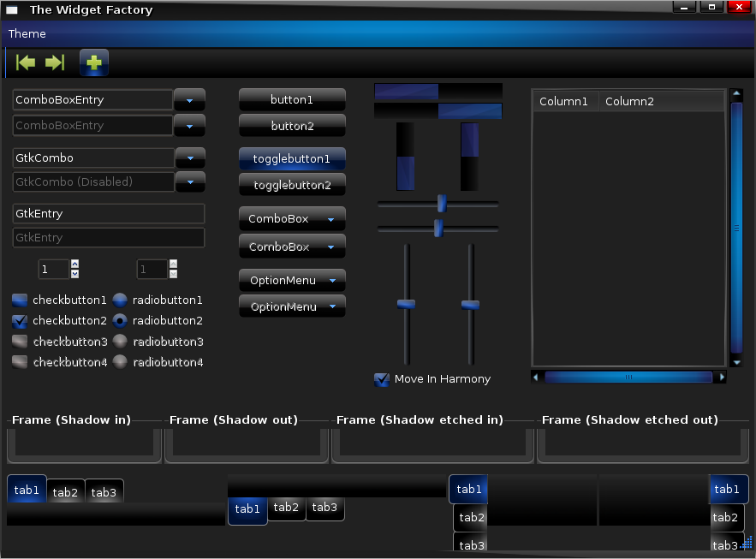
Task: Click the right arrow of the horizontal scrollbar
Action: click(721, 378)
